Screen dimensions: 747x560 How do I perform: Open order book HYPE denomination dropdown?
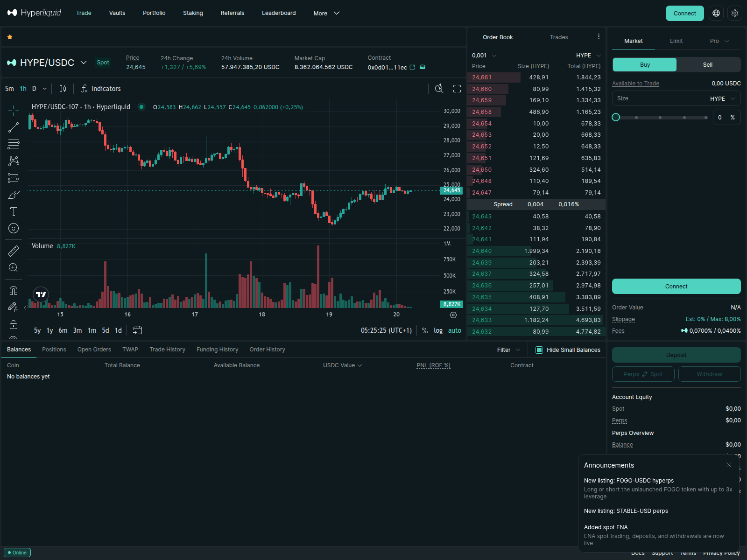pyautogui.click(x=588, y=56)
